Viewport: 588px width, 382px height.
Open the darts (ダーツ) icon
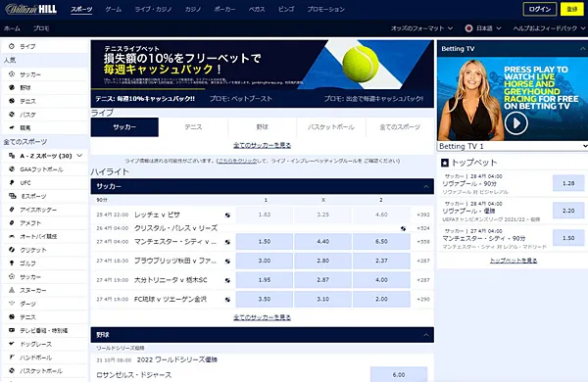click(x=12, y=304)
